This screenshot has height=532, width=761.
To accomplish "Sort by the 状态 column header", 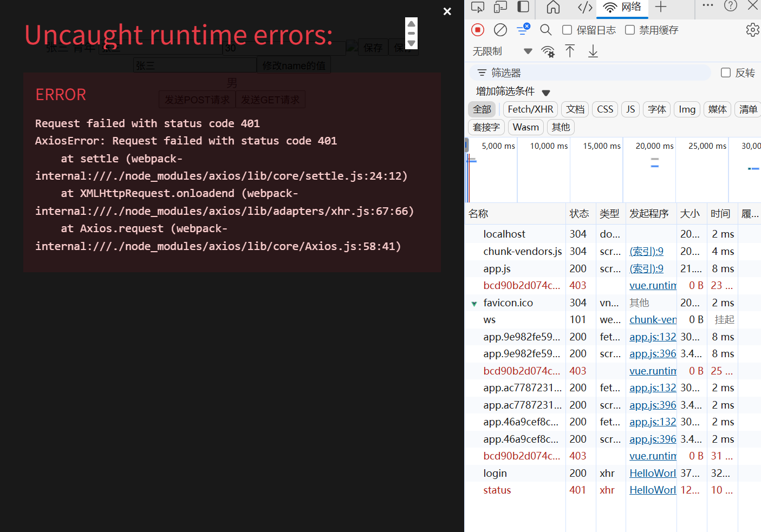I will coord(581,214).
